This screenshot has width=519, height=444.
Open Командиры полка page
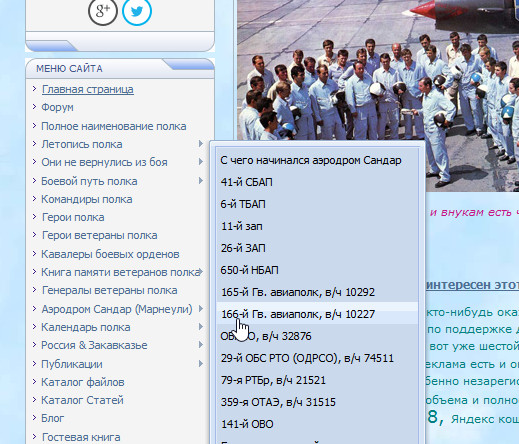click(87, 199)
